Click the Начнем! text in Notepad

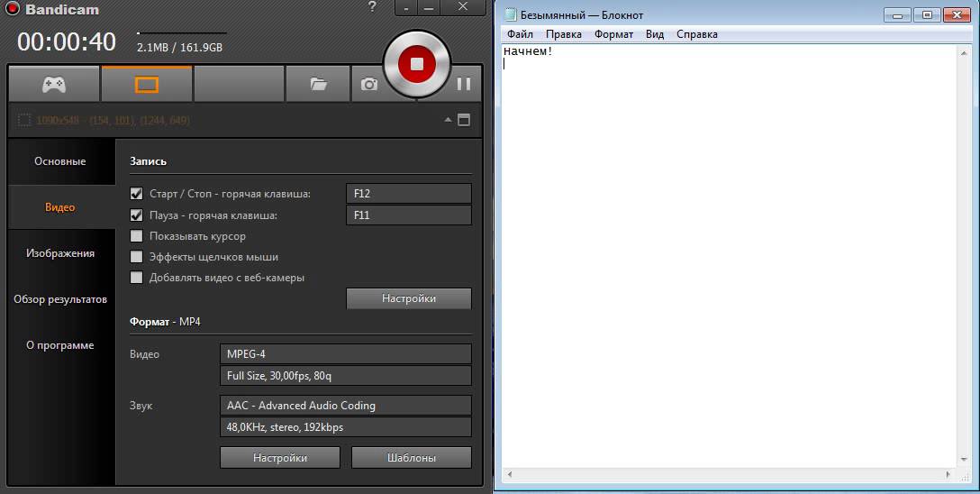[528, 52]
